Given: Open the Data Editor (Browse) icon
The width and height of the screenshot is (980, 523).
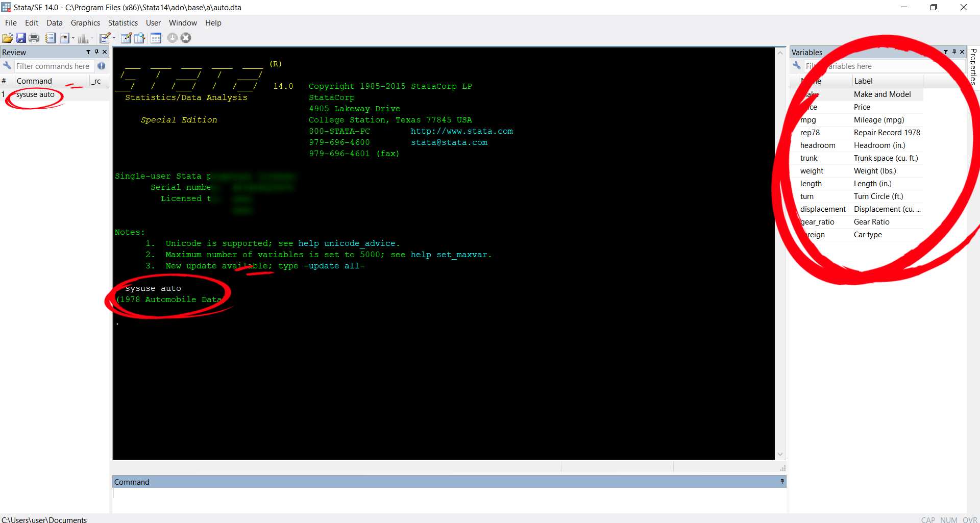Looking at the screenshot, I should tap(139, 38).
